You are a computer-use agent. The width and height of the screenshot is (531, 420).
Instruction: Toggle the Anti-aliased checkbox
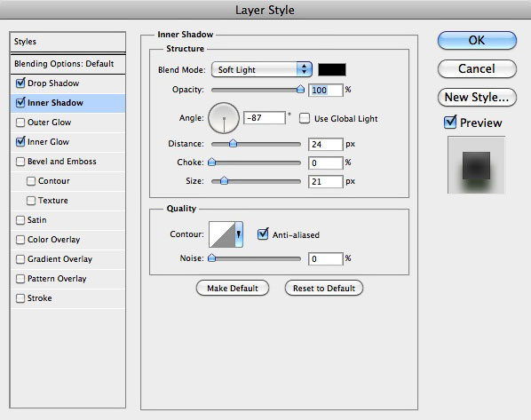point(263,234)
